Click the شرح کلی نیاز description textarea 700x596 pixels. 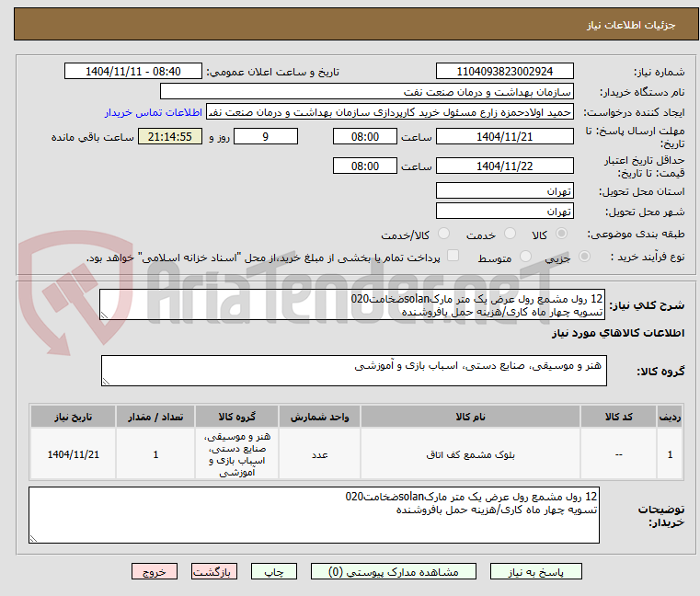click(352, 304)
